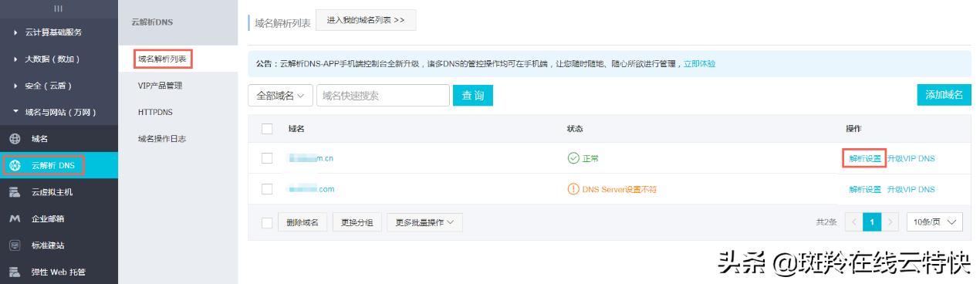This screenshot has height=284, width=980.
Task: Open 域名 sidebar item
Action: [59, 139]
